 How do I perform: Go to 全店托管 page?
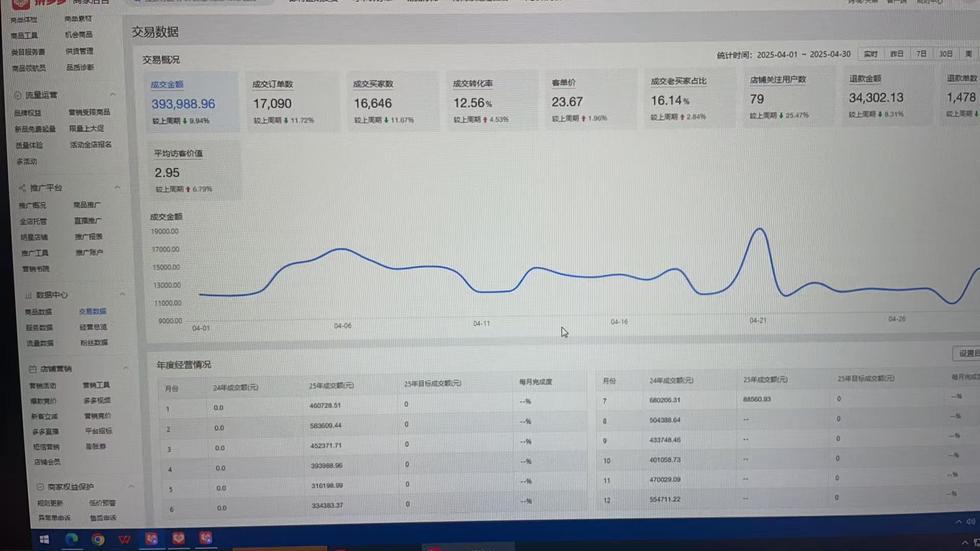coord(33,221)
